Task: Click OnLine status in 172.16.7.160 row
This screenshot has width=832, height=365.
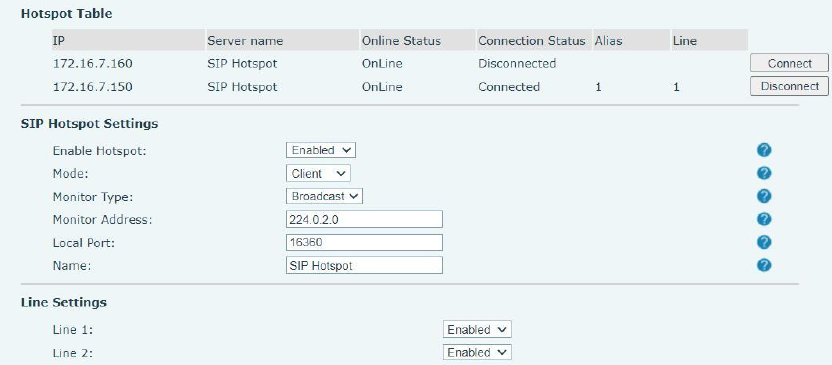Action: 382,64
